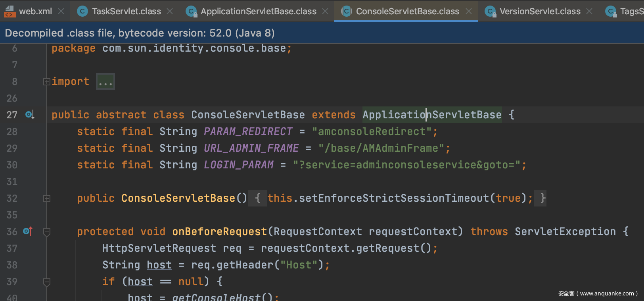Click the ConsoleServletBase.class tab icon
This screenshot has height=301, width=644.
[347, 12]
